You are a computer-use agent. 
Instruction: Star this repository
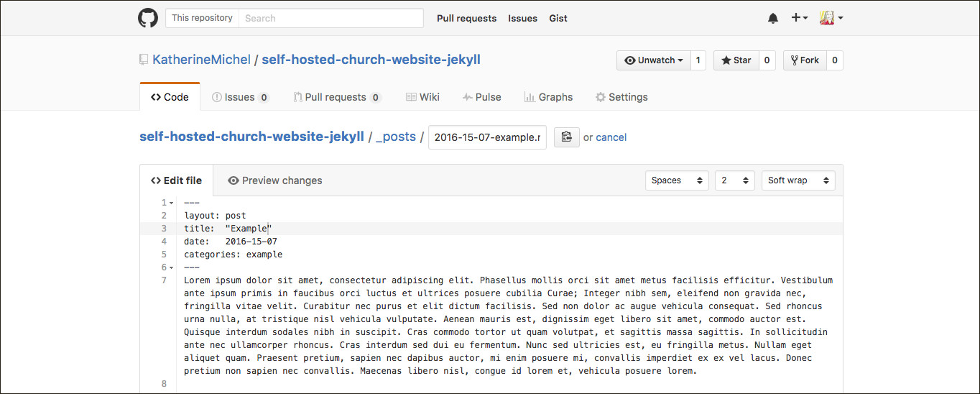736,60
